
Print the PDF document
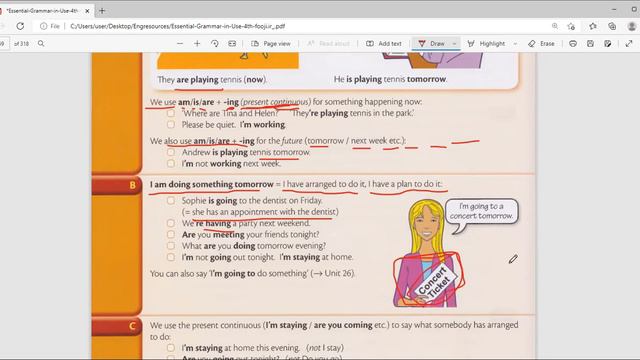pos(573,43)
